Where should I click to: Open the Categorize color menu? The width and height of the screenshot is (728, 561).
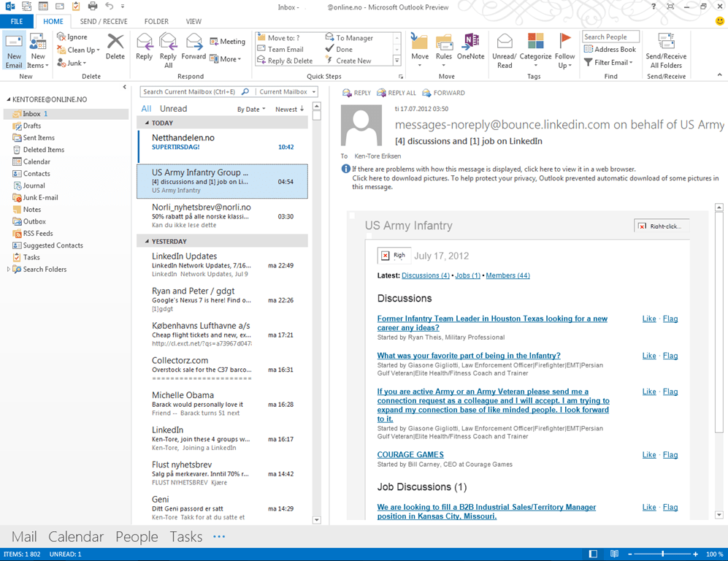pyautogui.click(x=535, y=51)
